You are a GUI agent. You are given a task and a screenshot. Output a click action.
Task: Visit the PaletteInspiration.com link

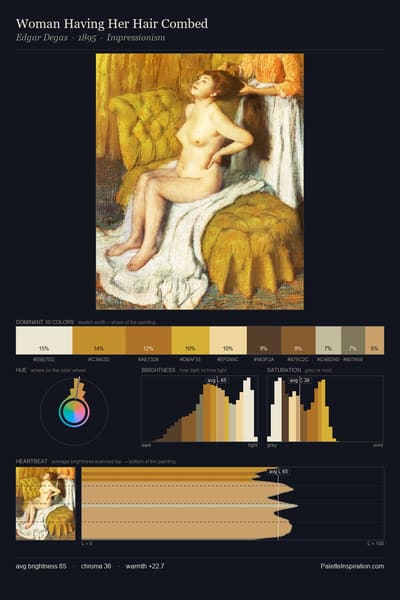[x=352, y=566]
